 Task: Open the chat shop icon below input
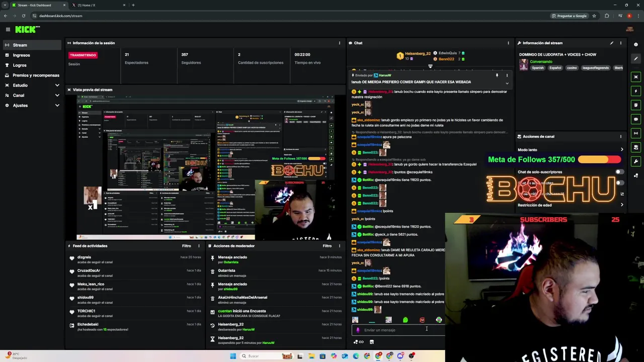coord(372,342)
